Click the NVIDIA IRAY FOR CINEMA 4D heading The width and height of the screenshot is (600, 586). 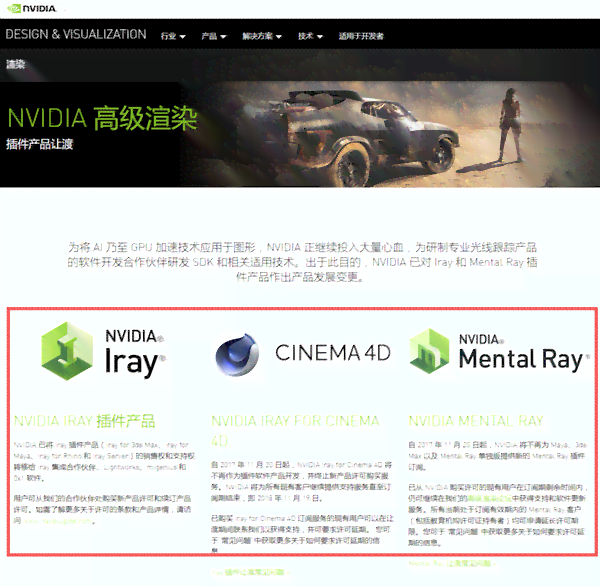tap(295, 431)
